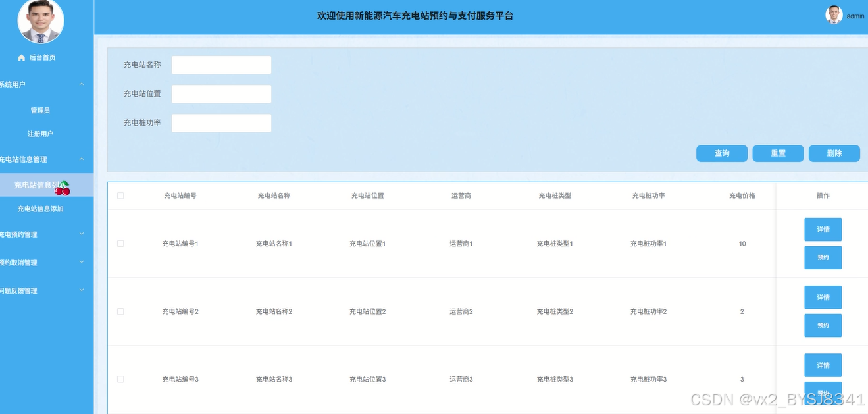868x414 pixels.
Task: Tick the select-all checkbox in table header
Action: [x=120, y=195]
